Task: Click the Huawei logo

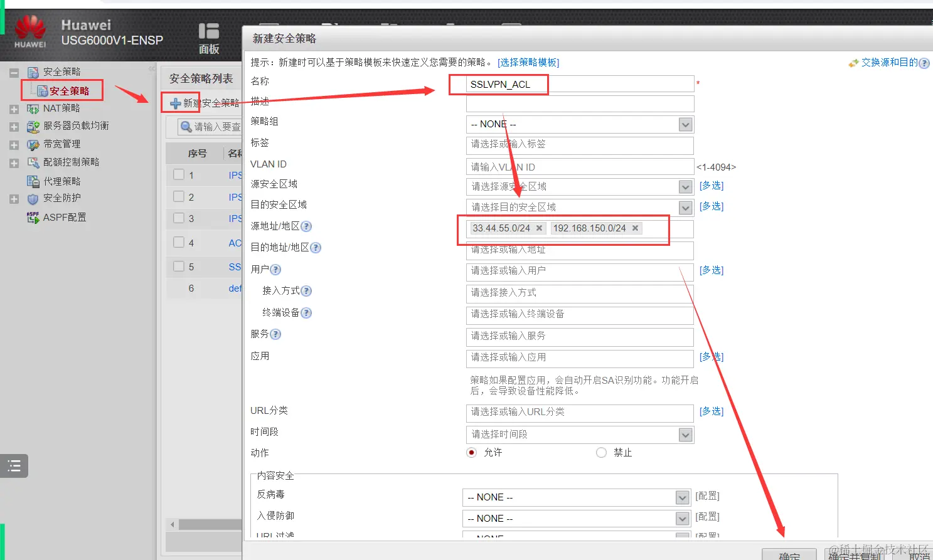Action: [x=30, y=33]
